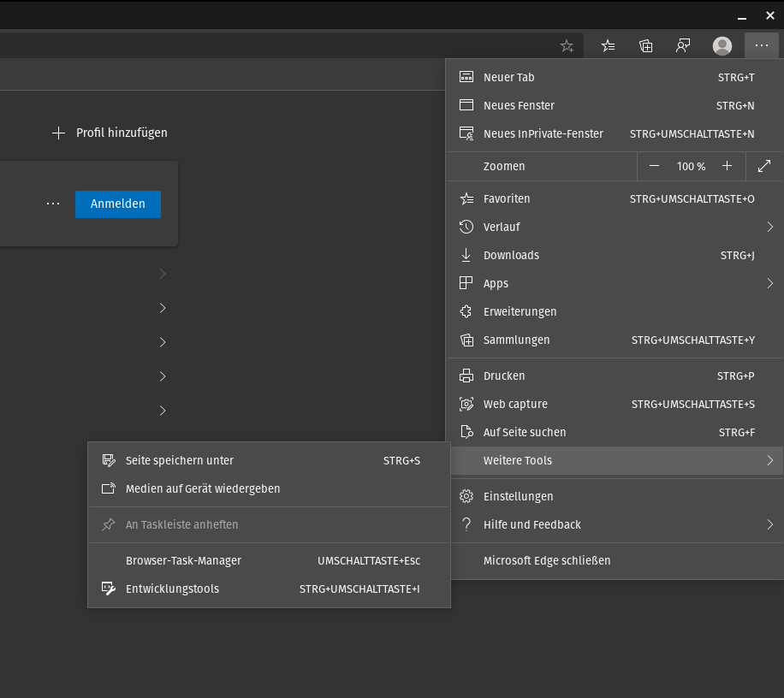Open the Favorites list toolbar icon
Viewport: 784px width, 698px height.
(x=608, y=46)
